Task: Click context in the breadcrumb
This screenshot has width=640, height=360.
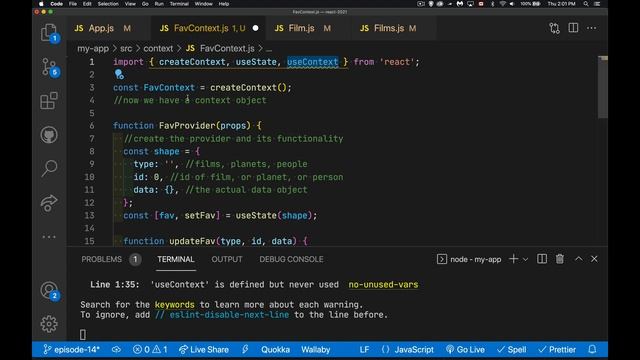Action: click(x=158, y=49)
